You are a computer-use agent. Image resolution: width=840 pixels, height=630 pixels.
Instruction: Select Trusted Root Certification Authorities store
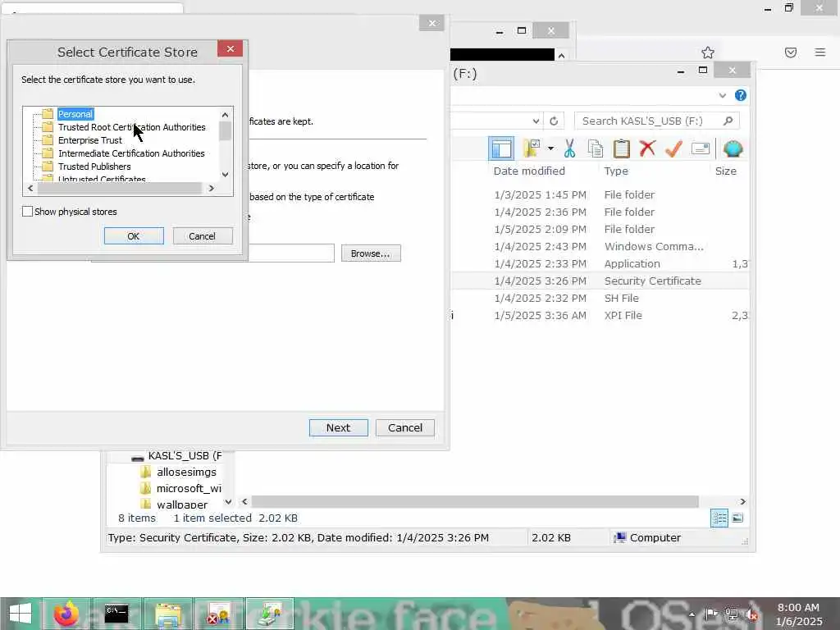click(x=131, y=127)
